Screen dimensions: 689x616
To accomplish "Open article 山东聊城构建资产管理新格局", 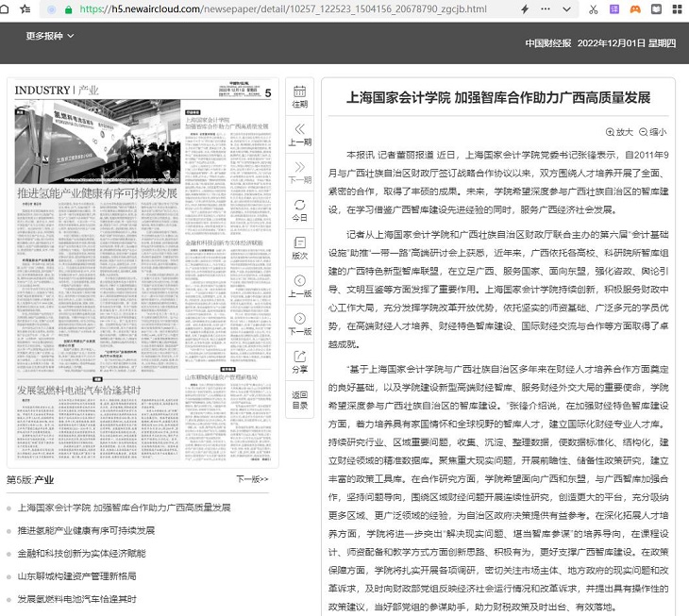I will pos(76,575).
